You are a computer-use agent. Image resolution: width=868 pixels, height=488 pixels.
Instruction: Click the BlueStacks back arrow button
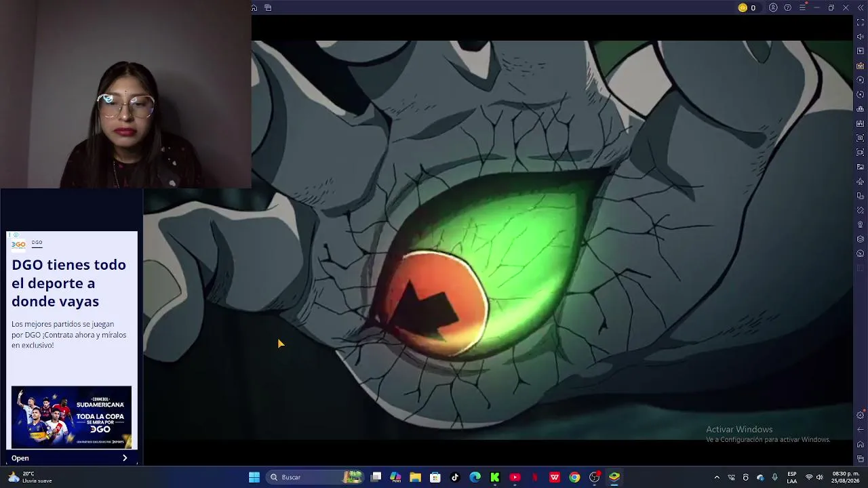[861, 430]
